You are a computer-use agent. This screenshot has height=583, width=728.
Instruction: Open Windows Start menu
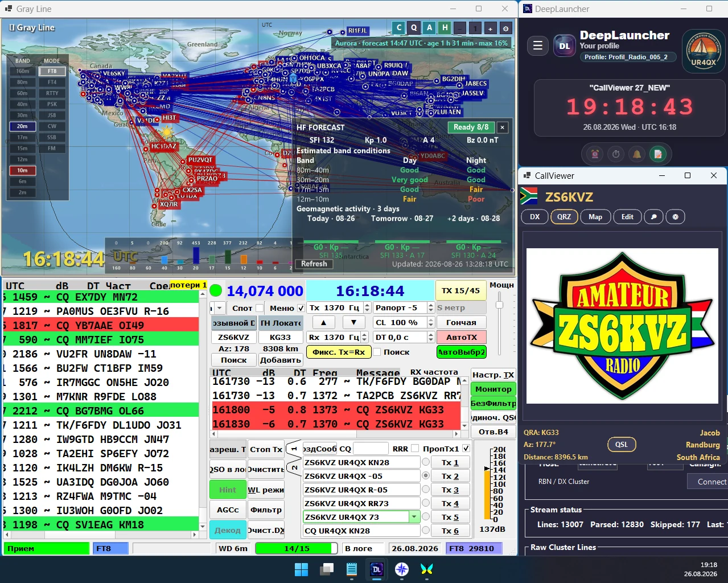[x=301, y=569]
